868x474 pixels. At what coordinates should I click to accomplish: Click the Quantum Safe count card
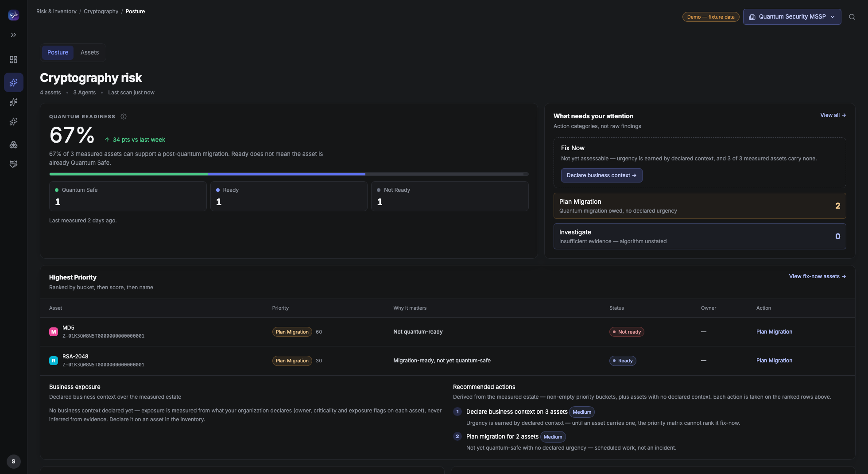click(x=128, y=196)
